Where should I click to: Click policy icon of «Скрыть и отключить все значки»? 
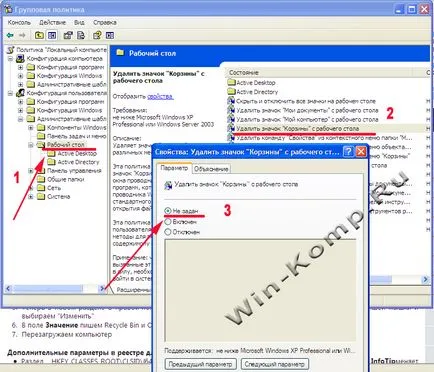[231, 101]
